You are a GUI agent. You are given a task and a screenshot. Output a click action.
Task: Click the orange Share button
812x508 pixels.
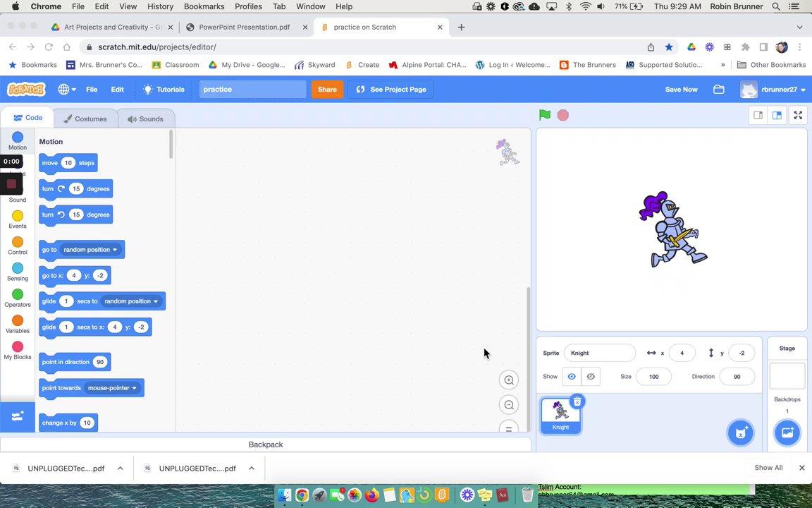[x=327, y=89]
